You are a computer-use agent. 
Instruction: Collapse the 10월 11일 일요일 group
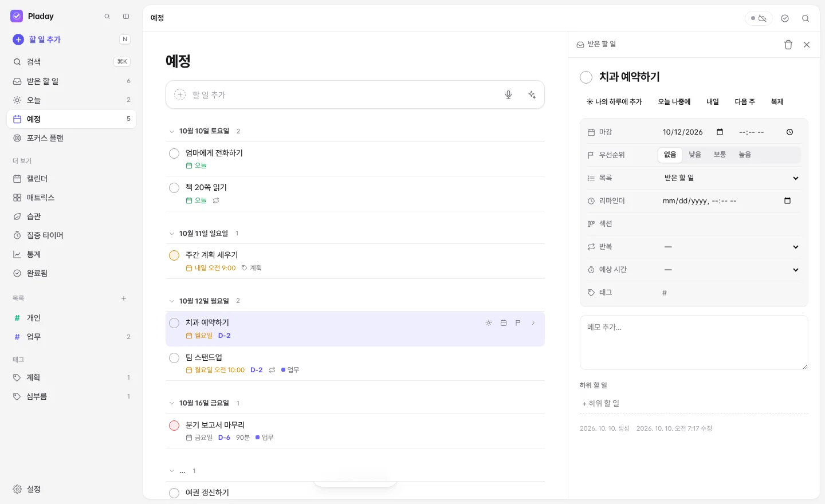coord(171,234)
